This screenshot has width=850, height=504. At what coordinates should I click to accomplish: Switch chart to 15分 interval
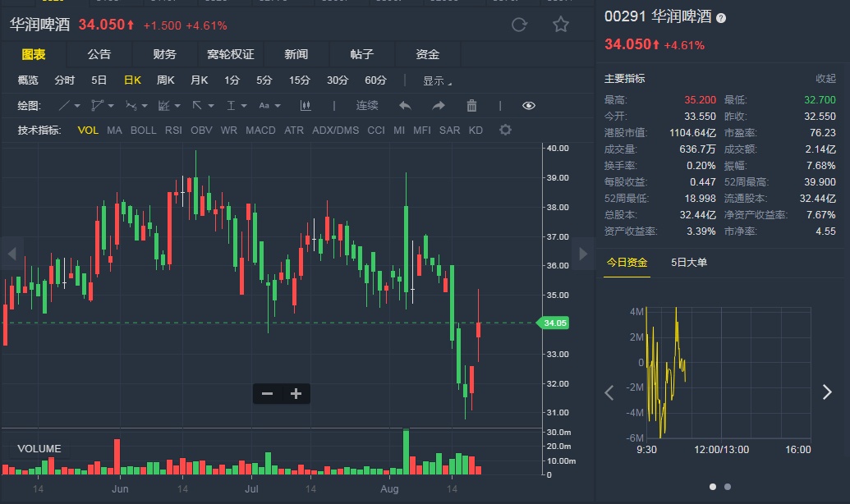(299, 80)
